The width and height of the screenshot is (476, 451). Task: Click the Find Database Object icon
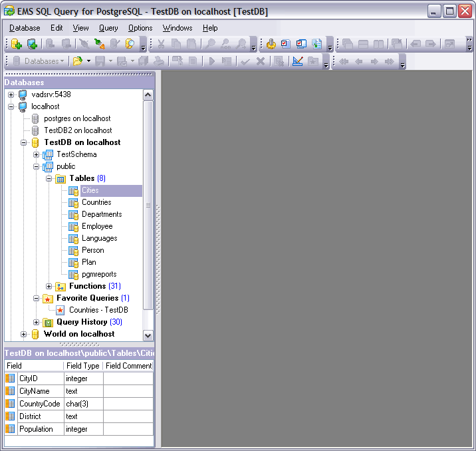click(x=130, y=45)
